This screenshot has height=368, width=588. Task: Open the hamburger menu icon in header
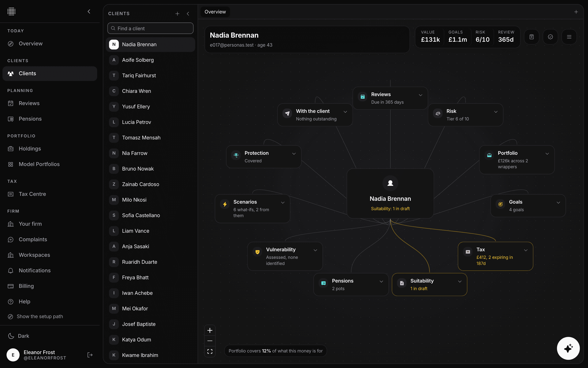(569, 37)
